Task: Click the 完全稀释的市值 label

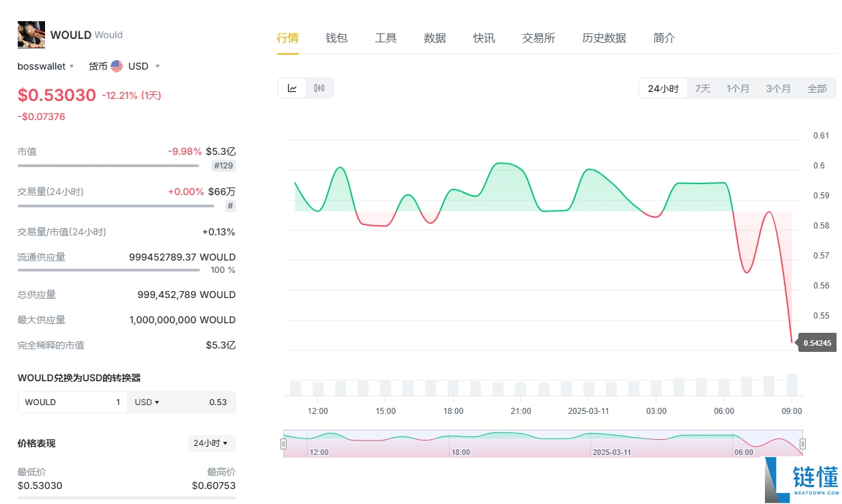Action: coord(51,346)
